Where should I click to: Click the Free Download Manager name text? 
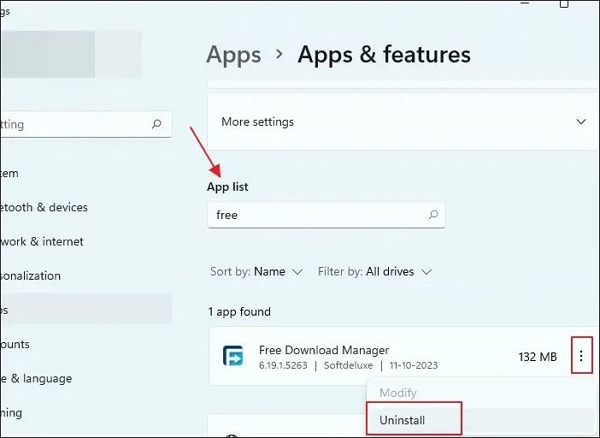pos(324,350)
